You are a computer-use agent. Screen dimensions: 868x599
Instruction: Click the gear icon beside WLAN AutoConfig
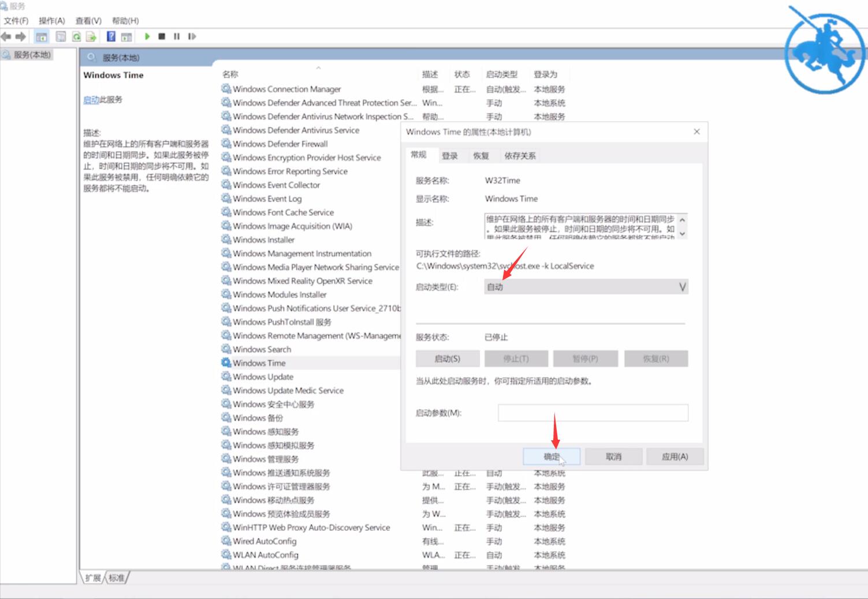(226, 555)
